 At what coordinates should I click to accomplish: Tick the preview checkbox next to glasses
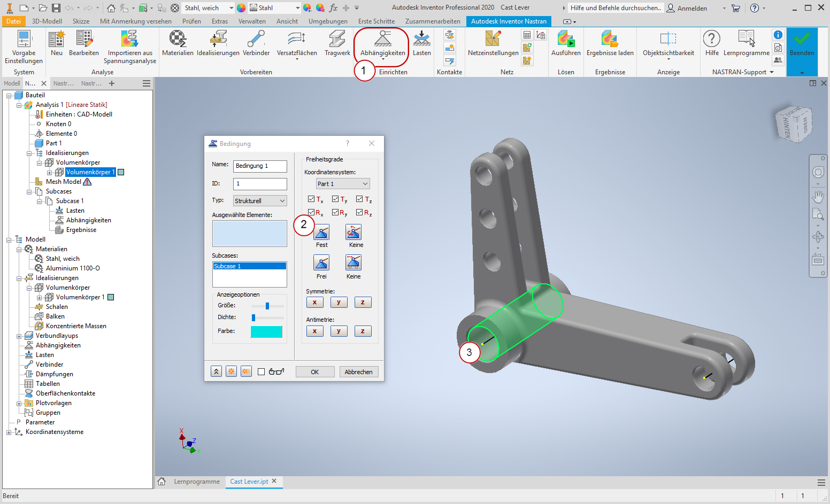coord(261,372)
